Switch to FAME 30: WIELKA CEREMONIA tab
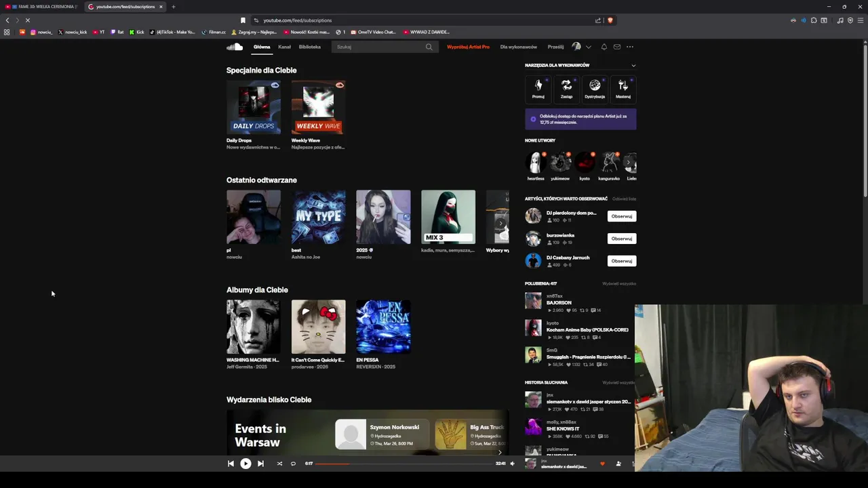 41,7
